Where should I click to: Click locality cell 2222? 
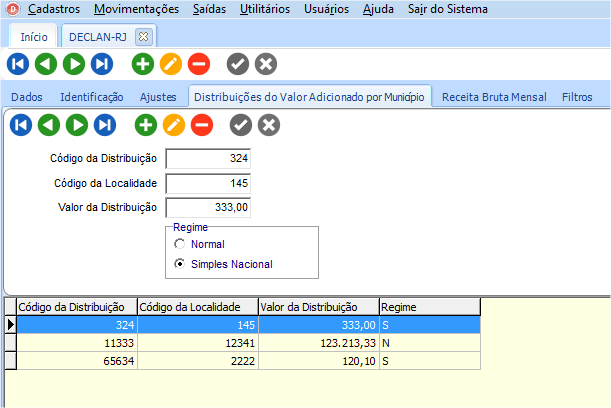click(x=198, y=361)
